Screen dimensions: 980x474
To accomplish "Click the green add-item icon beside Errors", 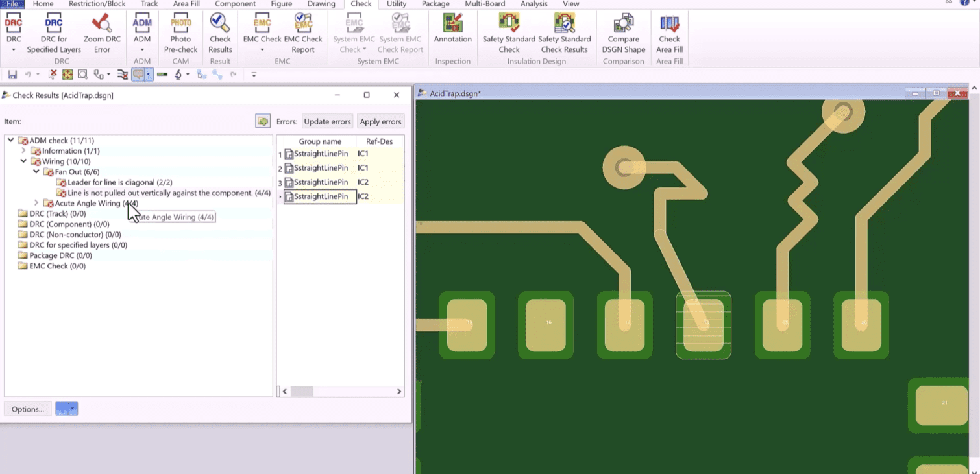I will point(263,121).
